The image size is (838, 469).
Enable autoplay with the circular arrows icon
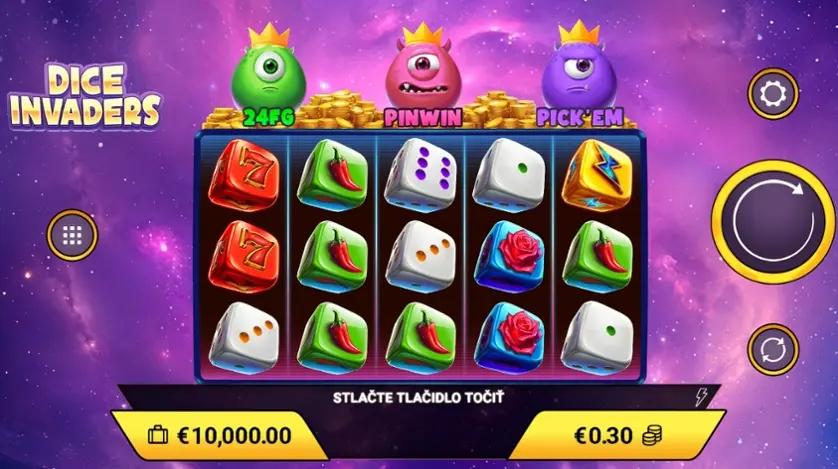(773, 350)
